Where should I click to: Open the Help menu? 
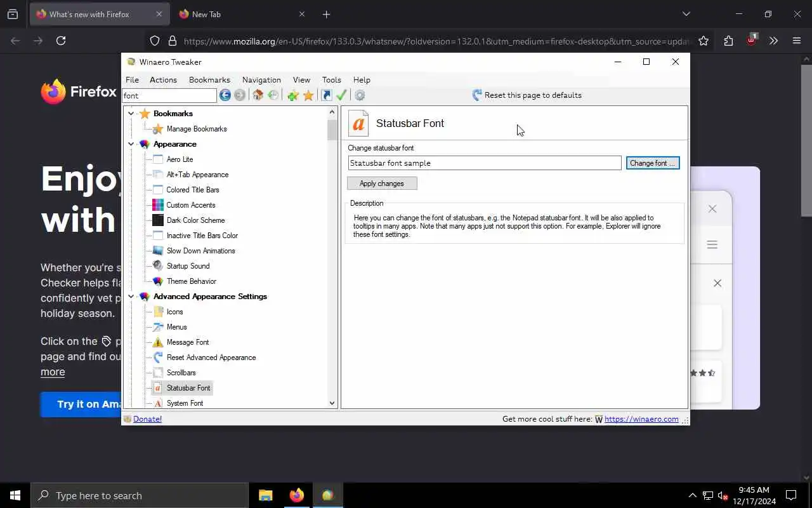362,80
